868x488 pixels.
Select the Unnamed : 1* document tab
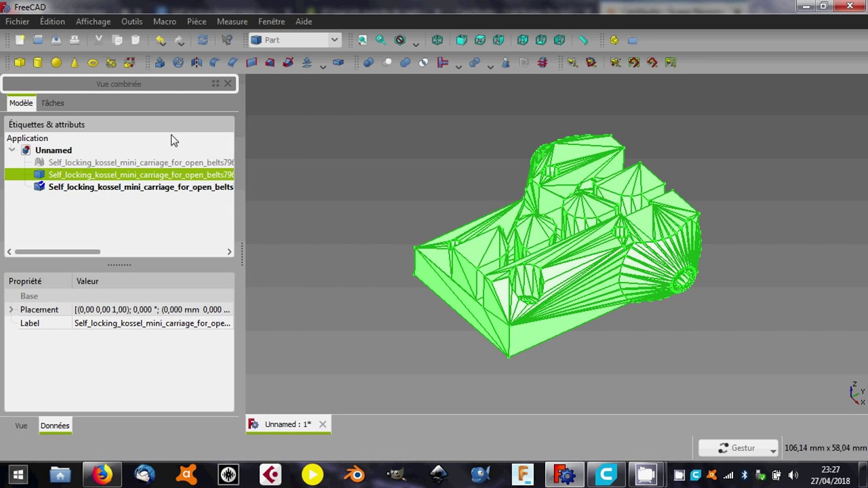point(288,424)
